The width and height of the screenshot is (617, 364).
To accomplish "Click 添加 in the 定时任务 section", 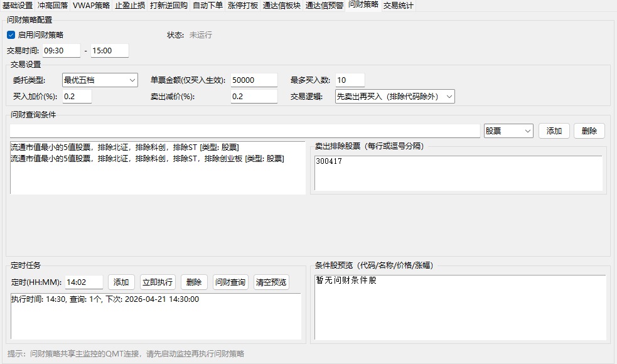I will point(121,282).
